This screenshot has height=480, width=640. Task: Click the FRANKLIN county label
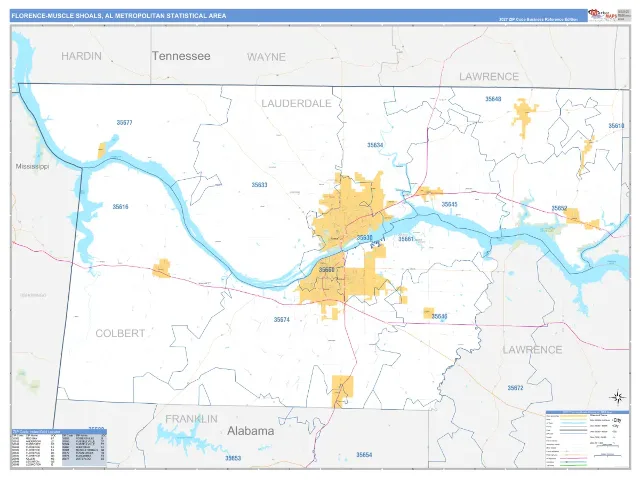coord(191,419)
